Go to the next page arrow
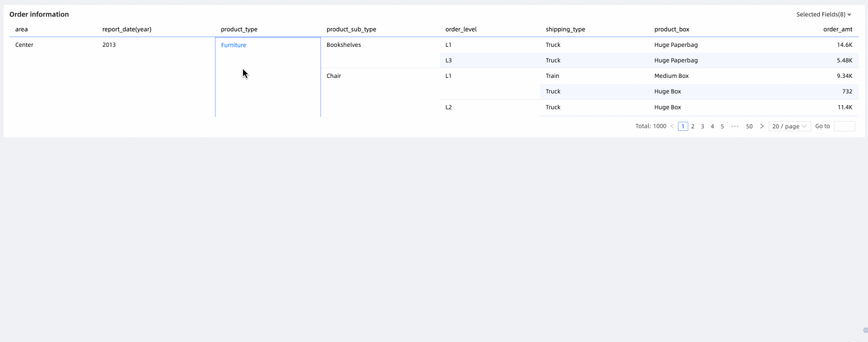The image size is (868, 342). click(x=761, y=127)
